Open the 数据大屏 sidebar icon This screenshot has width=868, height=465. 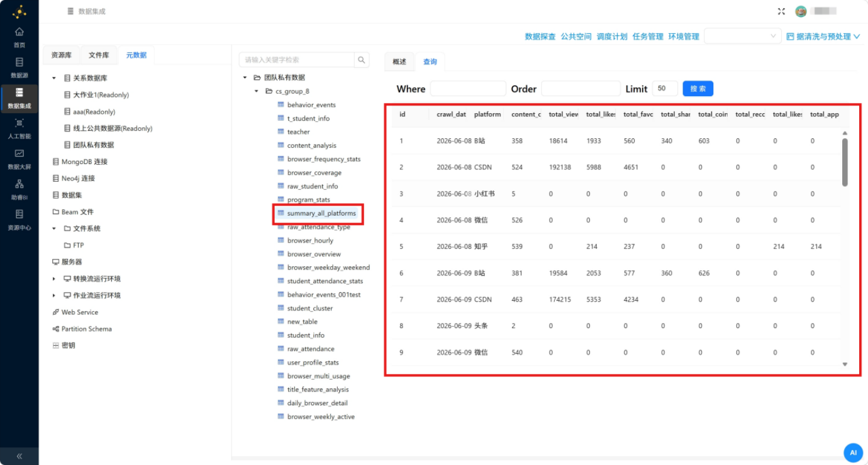(19, 159)
